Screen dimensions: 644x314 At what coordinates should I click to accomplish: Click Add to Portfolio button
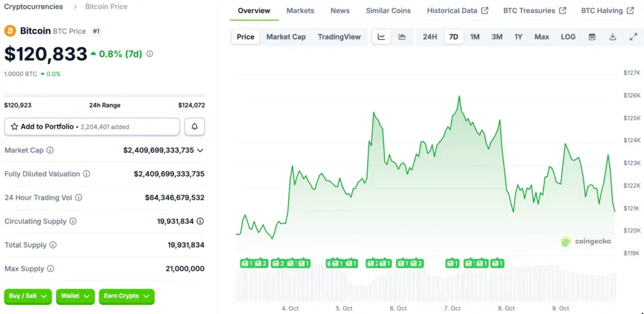(x=92, y=127)
